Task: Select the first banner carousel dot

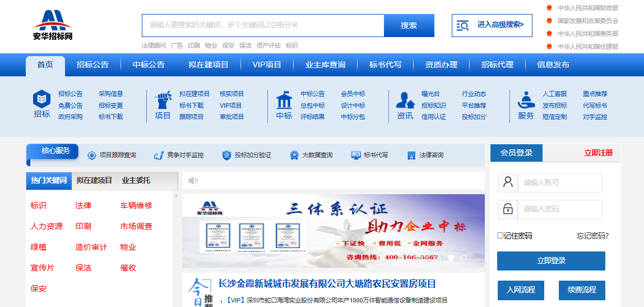Action: (x=451, y=258)
